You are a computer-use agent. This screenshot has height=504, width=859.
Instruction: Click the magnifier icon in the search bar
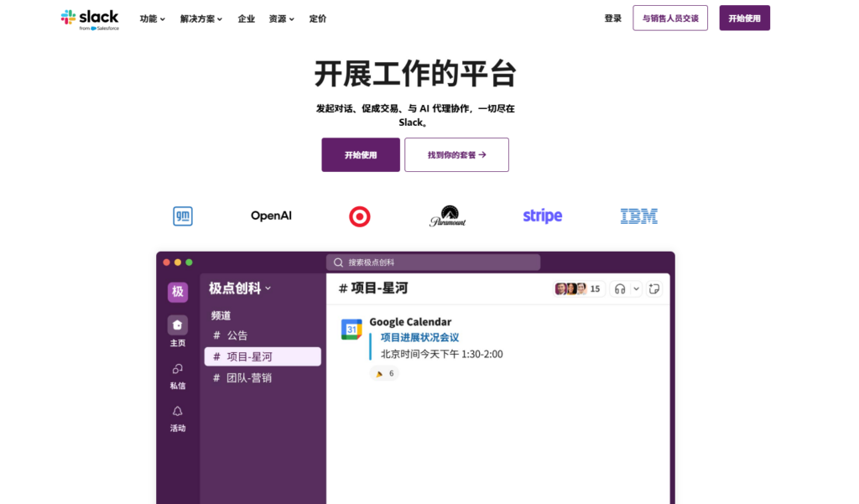click(336, 262)
